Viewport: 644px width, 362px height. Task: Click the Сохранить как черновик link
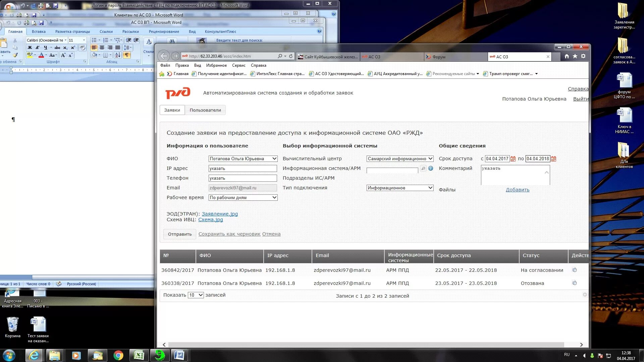click(229, 234)
